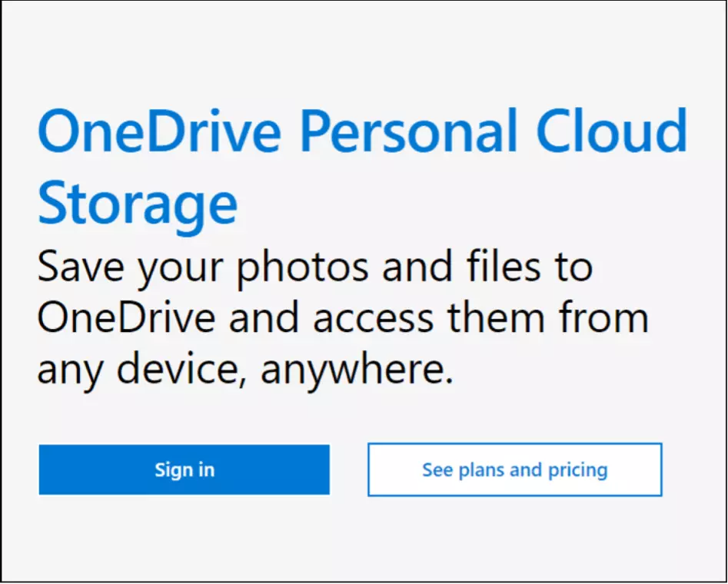
Task: Open See plans and pricing
Action: pyautogui.click(x=514, y=470)
